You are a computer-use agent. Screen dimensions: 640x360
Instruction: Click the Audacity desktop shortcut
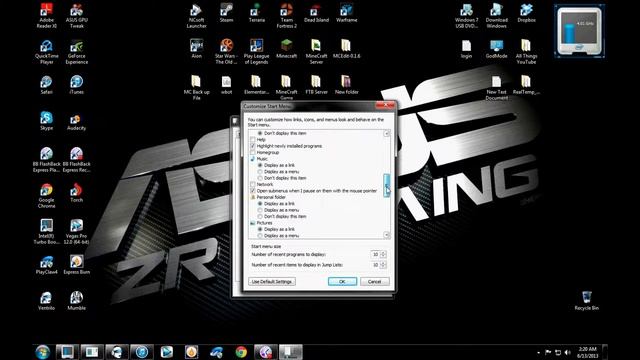(77, 120)
